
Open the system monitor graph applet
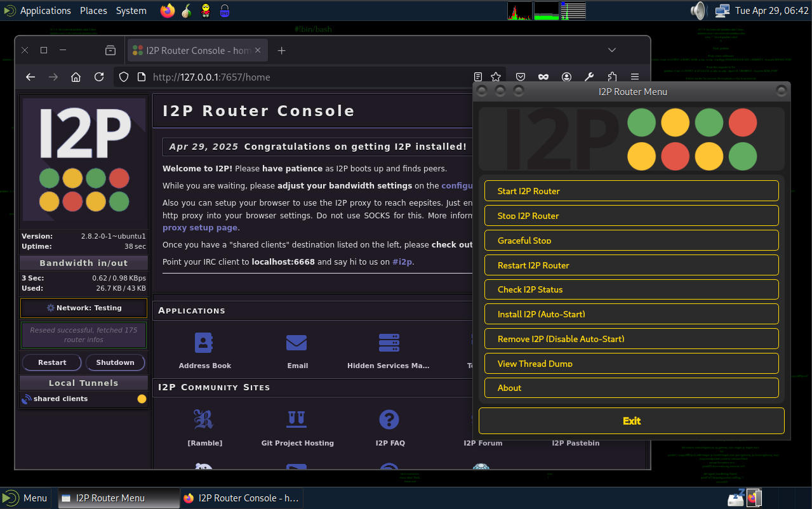point(547,11)
